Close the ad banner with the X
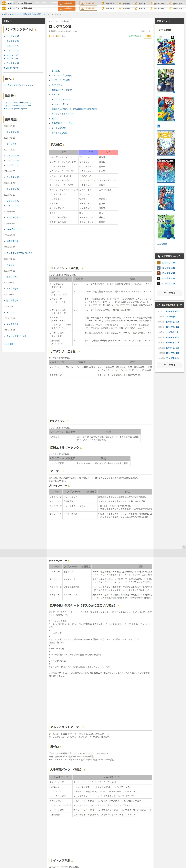This screenshot has height=868, width=186. click(184, 548)
